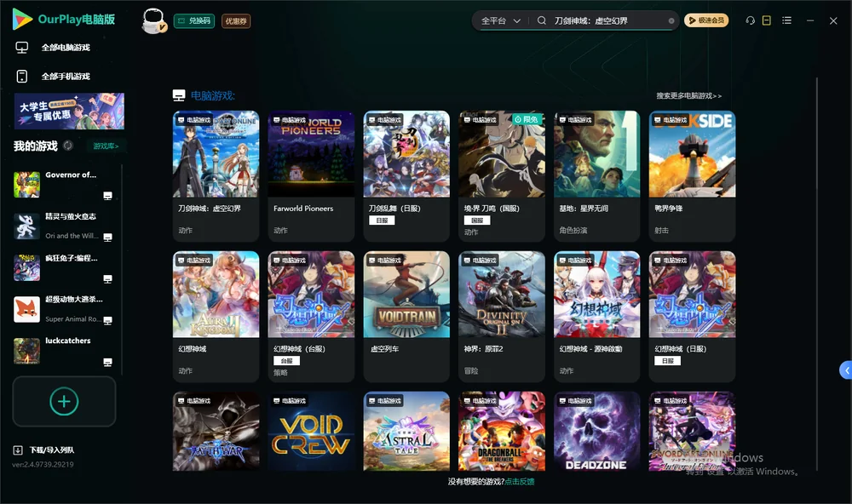Click the 点击反馈 feedback link

point(520,481)
